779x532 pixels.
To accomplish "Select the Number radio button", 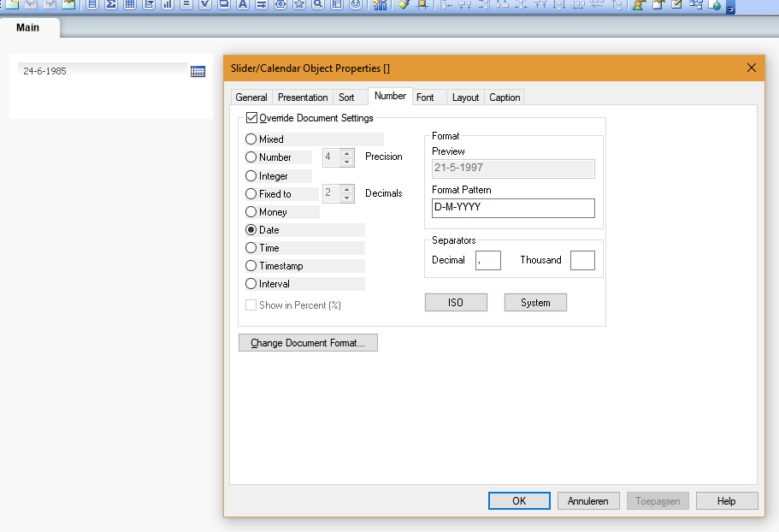I will pyautogui.click(x=251, y=157).
